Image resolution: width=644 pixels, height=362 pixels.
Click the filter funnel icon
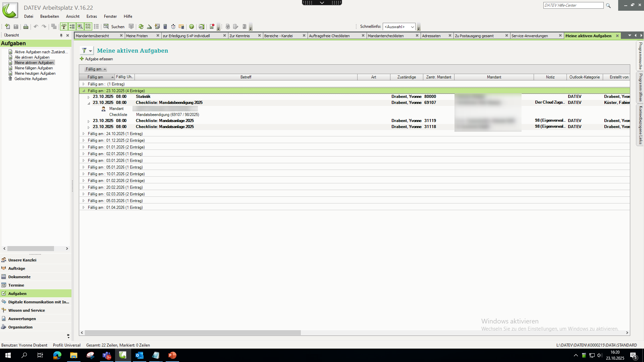click(84, 51)
